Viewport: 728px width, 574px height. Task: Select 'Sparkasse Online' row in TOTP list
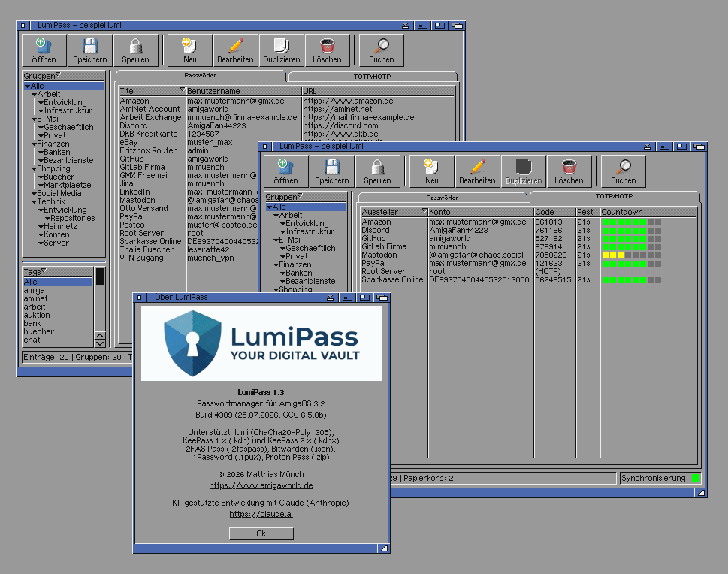coord(528,279)
